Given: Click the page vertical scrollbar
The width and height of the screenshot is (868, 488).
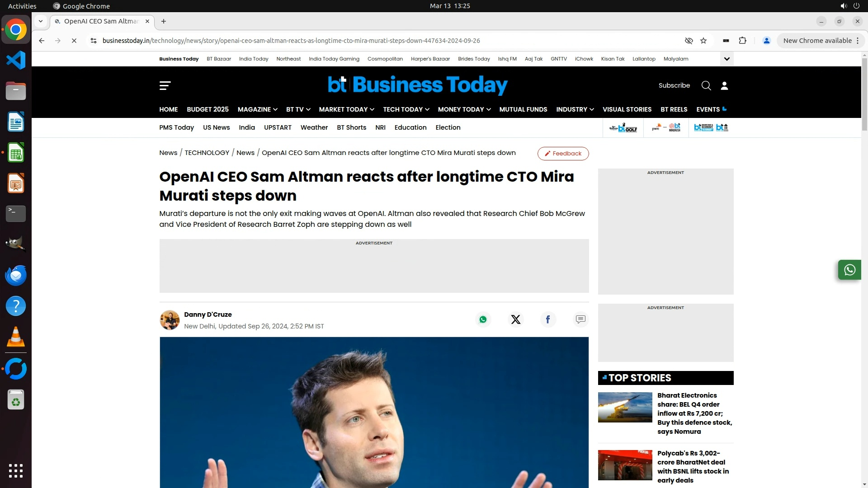Looking at the screenshot, I should click(864, 94).
